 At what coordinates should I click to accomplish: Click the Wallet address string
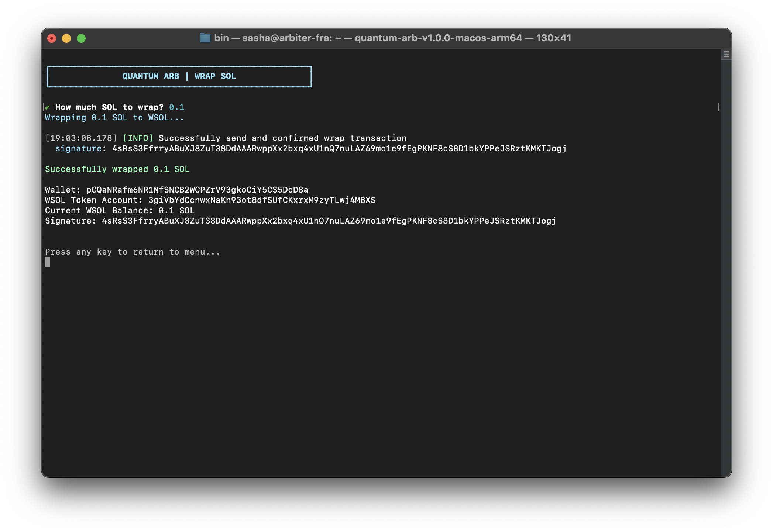[197, 190]
